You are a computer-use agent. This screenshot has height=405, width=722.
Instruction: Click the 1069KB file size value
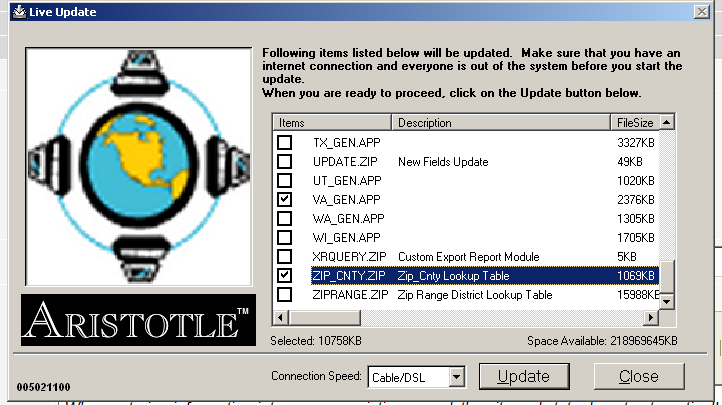pos(636,275)
